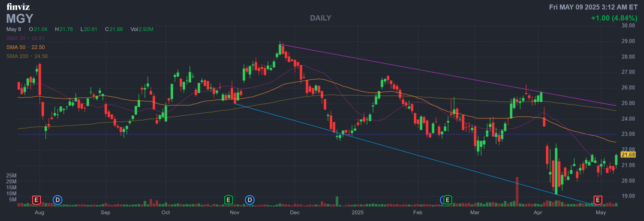This screenshot has height=221, width=644.
Task: Click the blue dividend marker in August
Action: (x=58, y=200)
